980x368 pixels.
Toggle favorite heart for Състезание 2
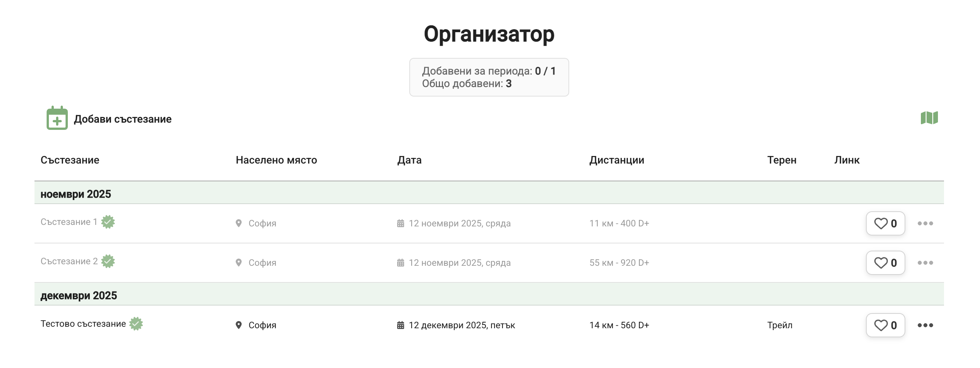[x=885, y=263]
